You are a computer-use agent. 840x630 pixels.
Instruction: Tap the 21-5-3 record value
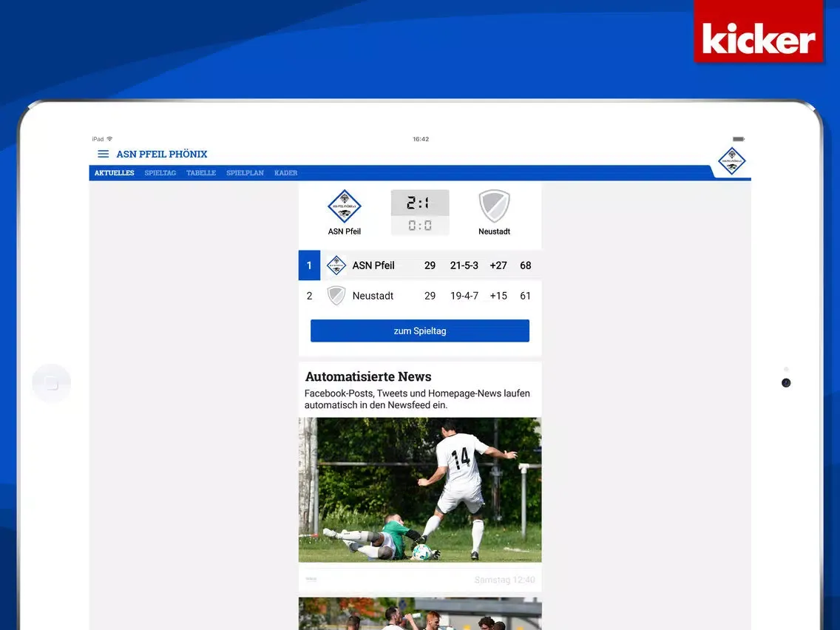point(464,265)
